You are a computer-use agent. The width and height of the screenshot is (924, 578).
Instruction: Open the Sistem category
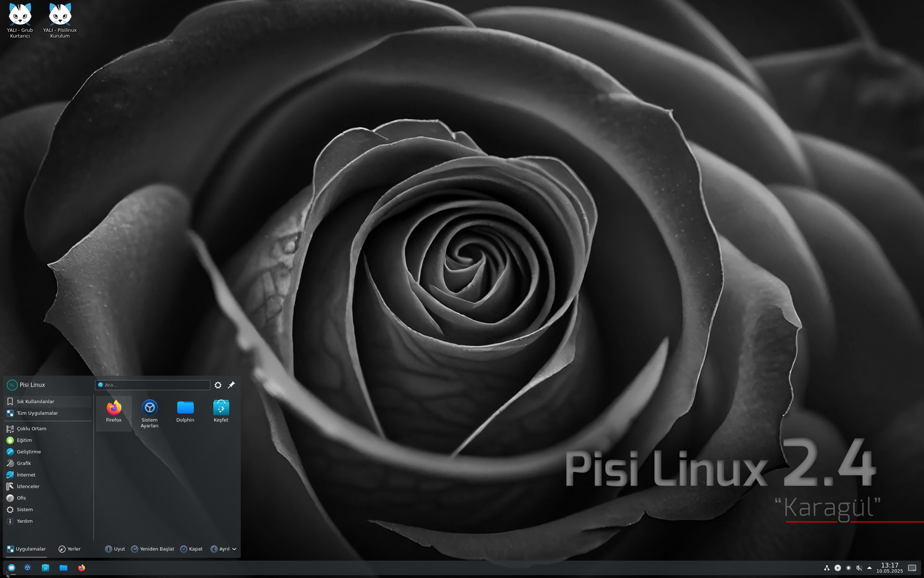pos(48,510)
